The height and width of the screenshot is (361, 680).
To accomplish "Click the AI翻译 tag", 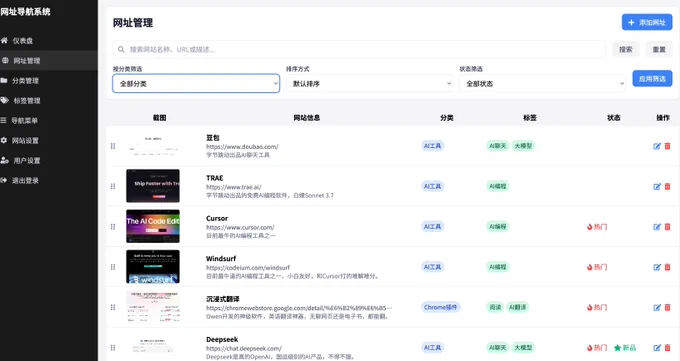I will [x=517, y=307].
